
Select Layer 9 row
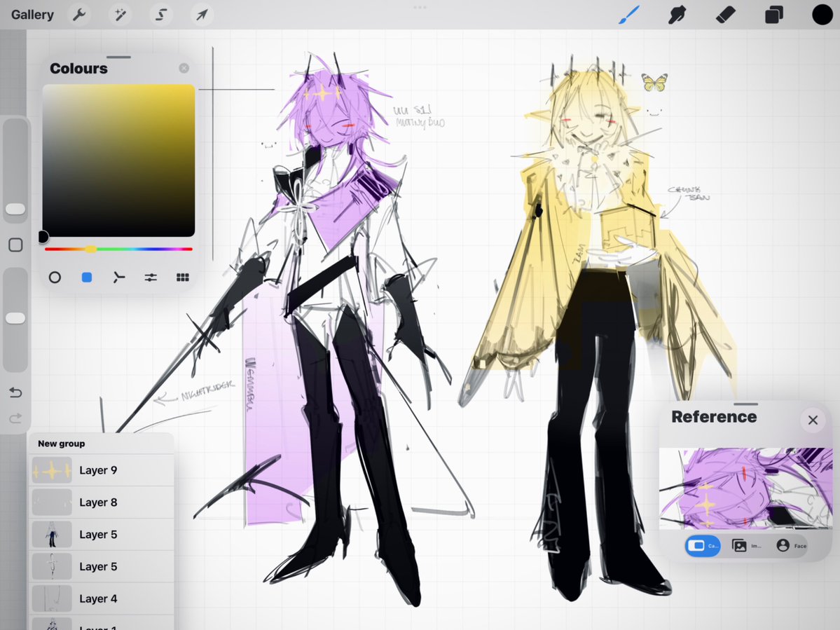point(102,470)
